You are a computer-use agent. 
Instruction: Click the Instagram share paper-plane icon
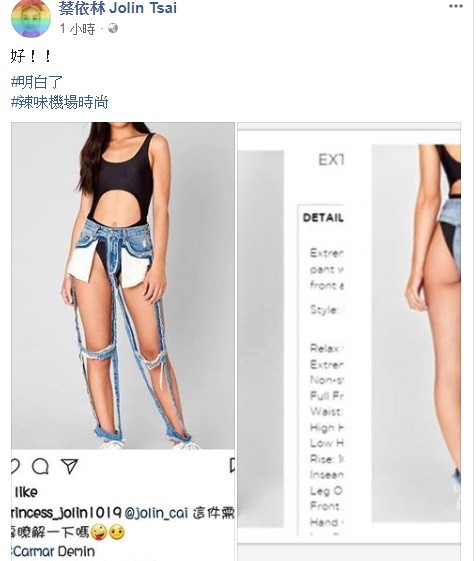coord(69,466)
